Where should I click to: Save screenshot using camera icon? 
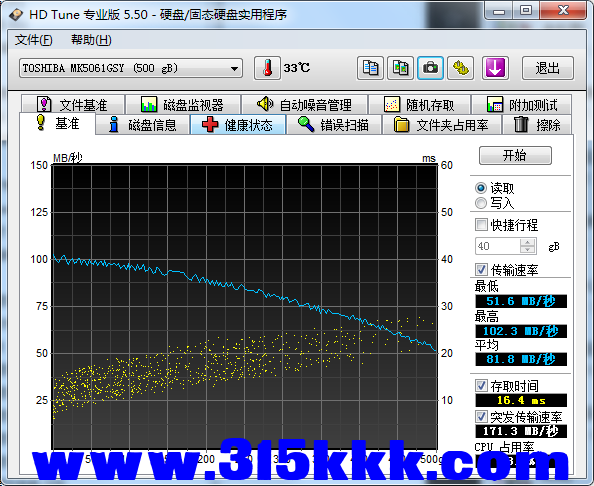coord(430,68)
